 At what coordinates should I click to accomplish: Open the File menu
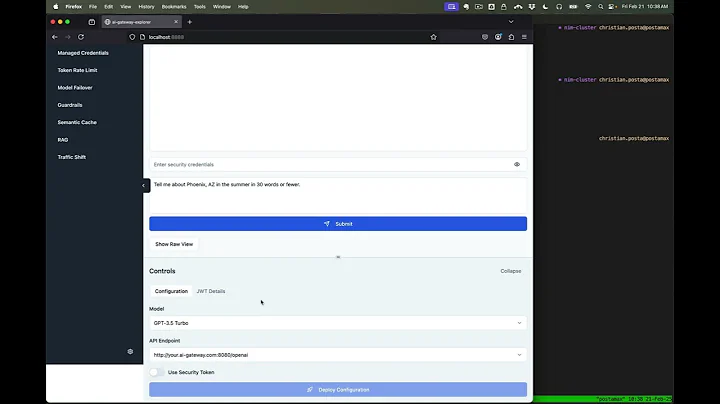tap(93, 7)
